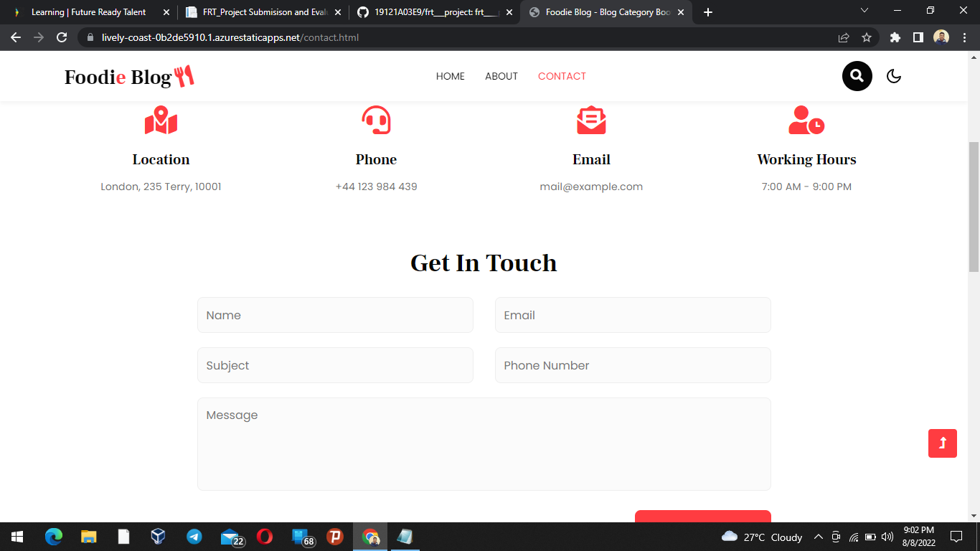Click inside the Name input field

335,315
